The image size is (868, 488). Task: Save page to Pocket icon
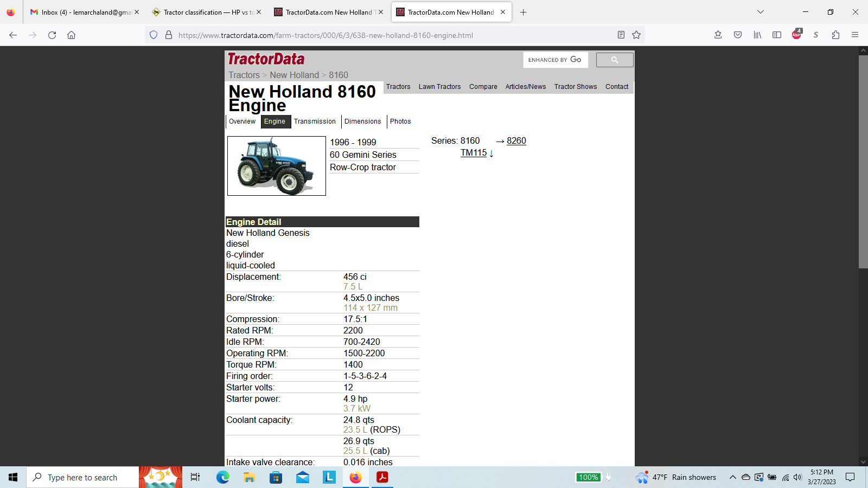738,35
